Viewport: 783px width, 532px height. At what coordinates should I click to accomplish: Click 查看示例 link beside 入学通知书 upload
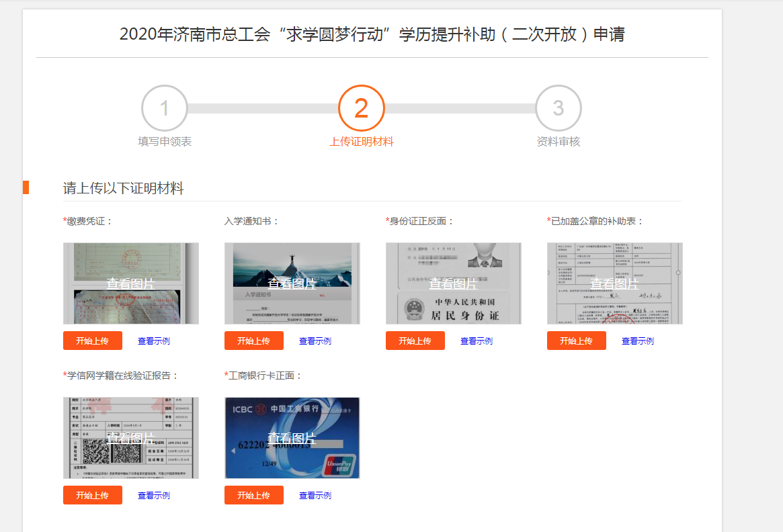315,341
